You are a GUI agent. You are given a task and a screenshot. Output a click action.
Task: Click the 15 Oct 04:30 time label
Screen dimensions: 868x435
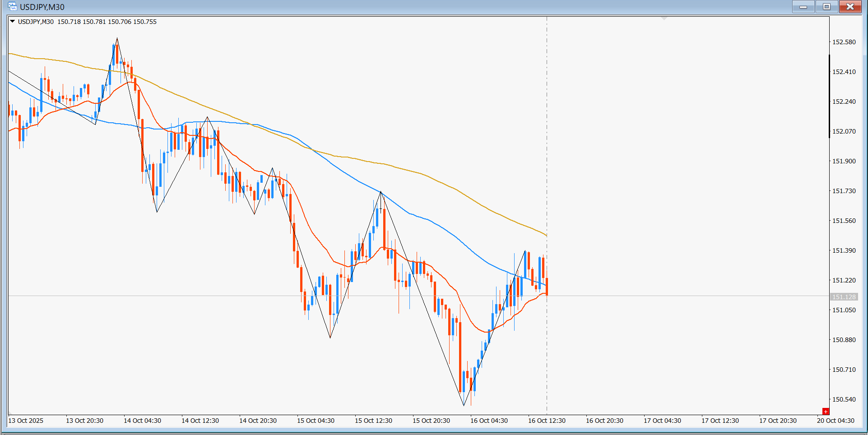316,421
